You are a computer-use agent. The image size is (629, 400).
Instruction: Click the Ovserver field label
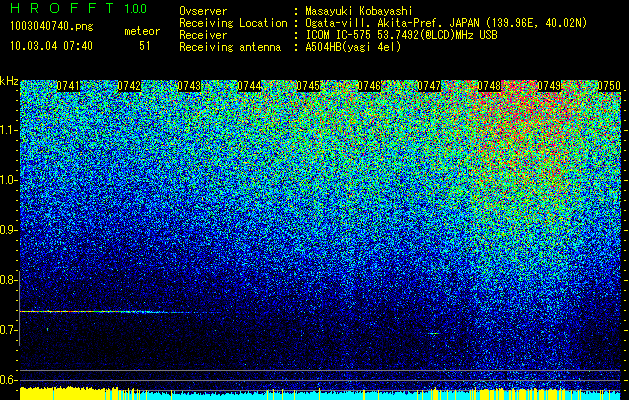[x=203, y=11]
